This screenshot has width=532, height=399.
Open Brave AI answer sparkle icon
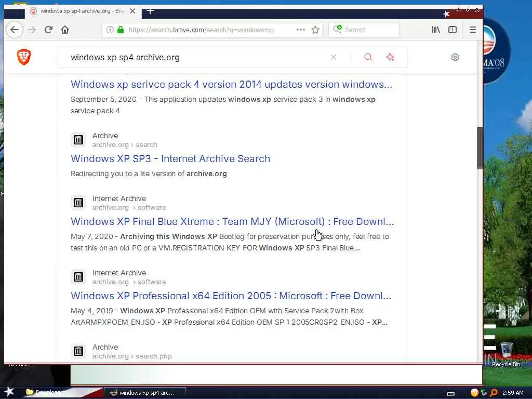(390, 57)
